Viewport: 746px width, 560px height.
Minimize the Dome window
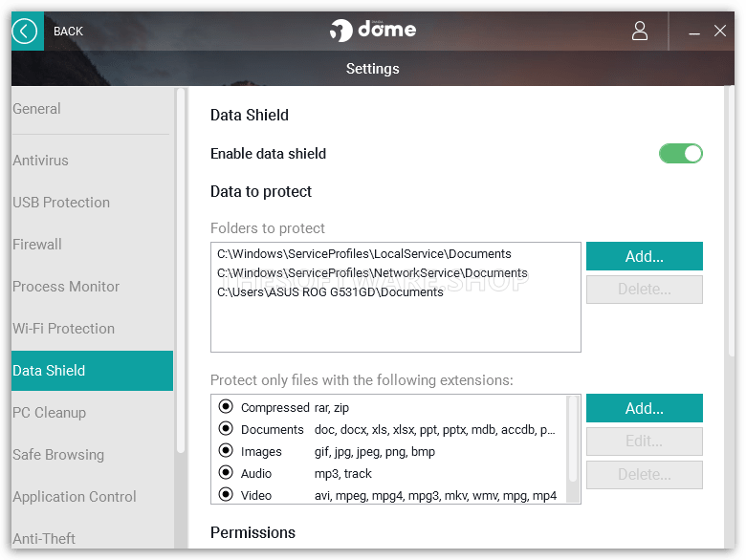coord(694,32)
